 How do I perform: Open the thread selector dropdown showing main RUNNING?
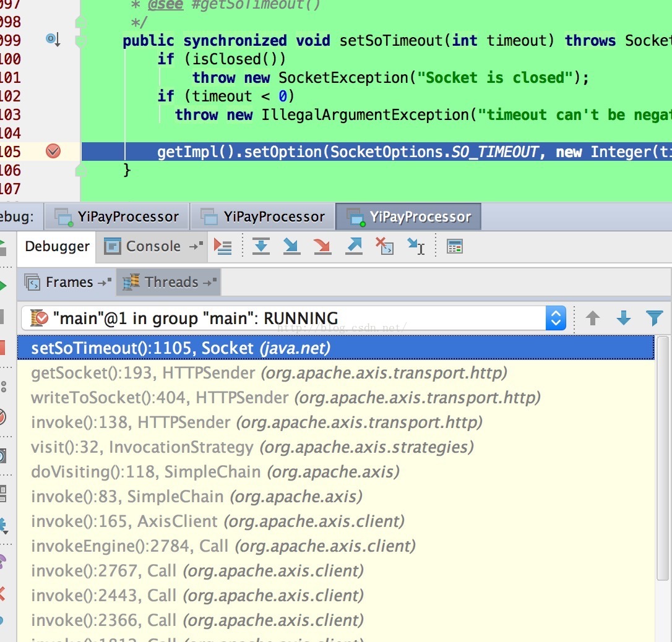click(293, 318)
